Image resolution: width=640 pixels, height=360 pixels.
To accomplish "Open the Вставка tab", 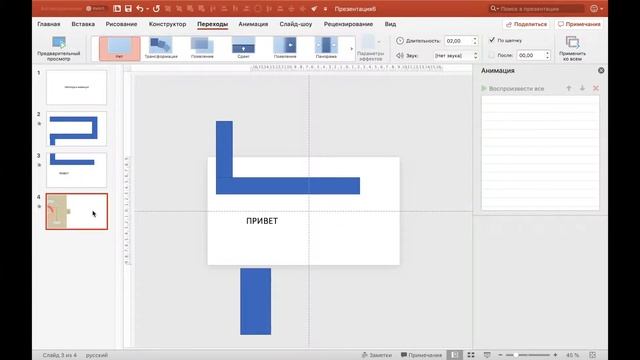I will (x=83, y=24).
